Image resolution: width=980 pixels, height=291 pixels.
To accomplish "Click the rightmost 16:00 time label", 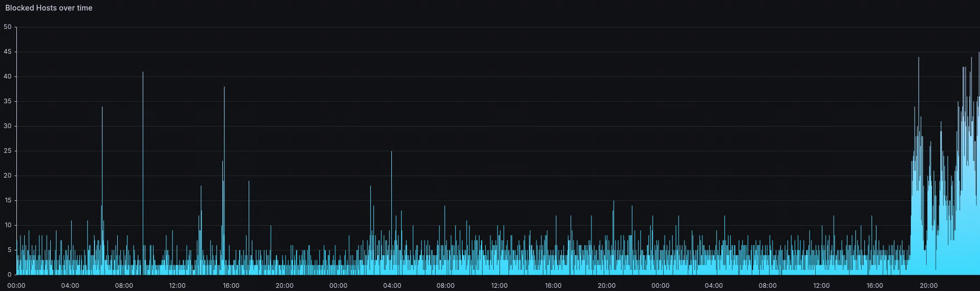I will 875,286.
